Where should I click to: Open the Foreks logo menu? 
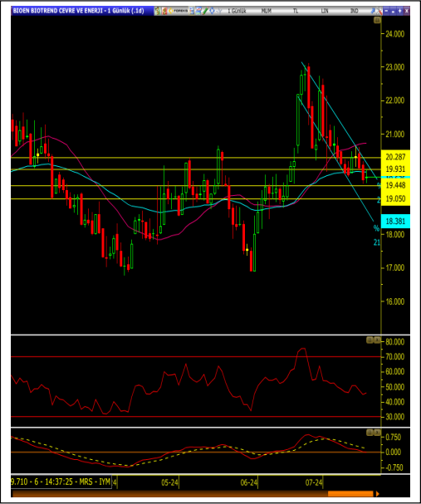(x=178, y=11)
